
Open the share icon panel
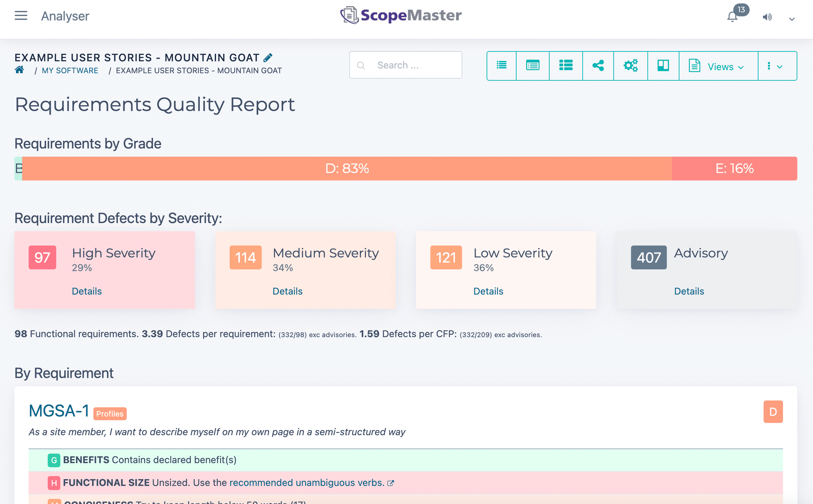click(x=598, y=65)
